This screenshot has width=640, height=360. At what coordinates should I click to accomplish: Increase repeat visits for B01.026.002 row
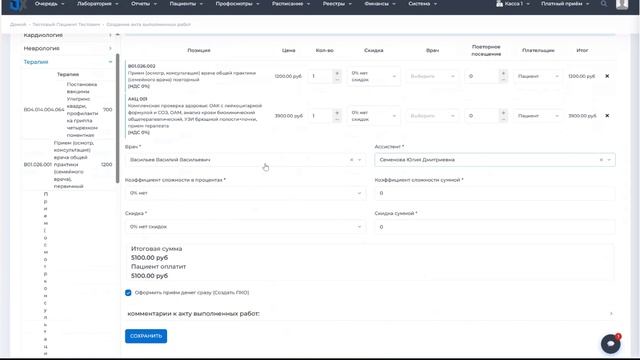[x=503, y=73]
